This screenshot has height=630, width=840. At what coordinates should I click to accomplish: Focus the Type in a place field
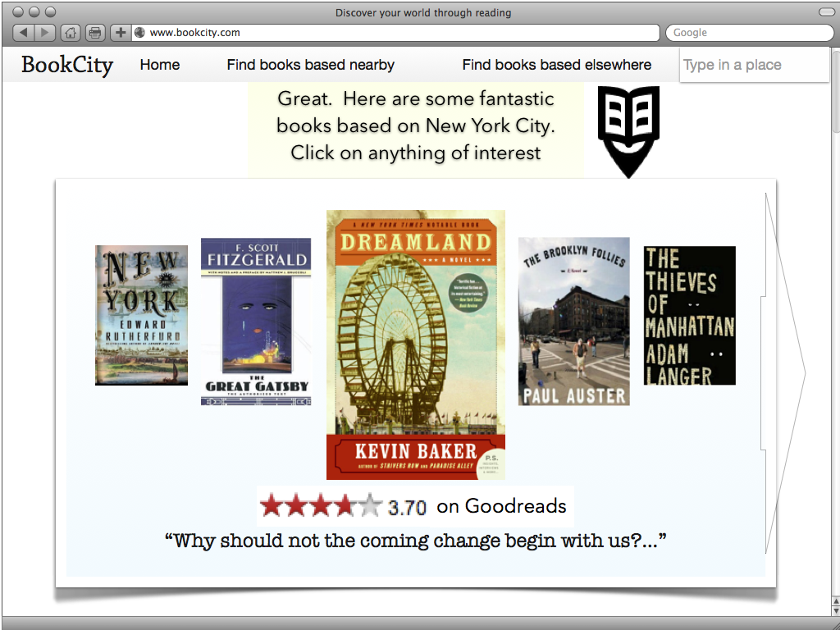coord(754,65)
